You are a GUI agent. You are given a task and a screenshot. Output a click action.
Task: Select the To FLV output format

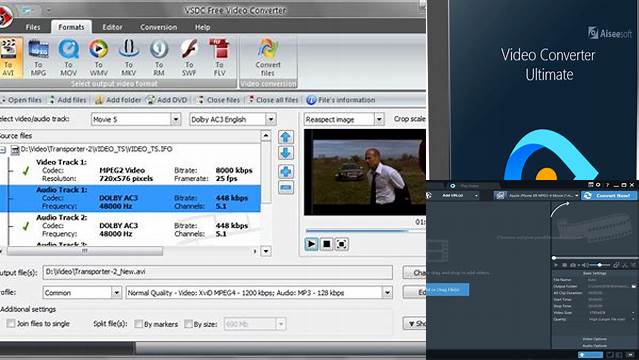click(219, 57)
